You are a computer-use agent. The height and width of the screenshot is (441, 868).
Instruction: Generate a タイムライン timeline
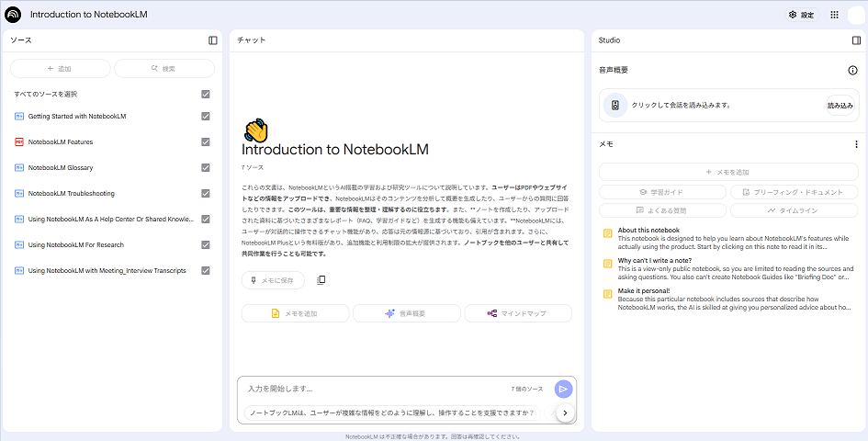point(795,210)
